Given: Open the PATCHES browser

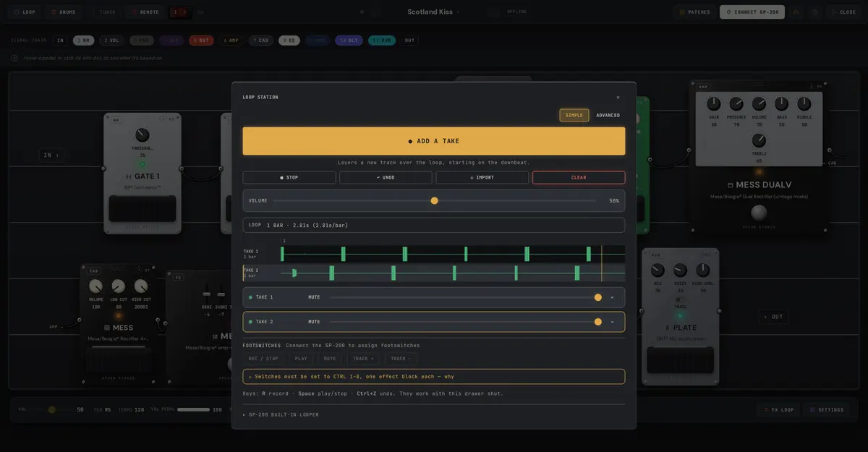Looking at the screenshot, I should point(694,12).
